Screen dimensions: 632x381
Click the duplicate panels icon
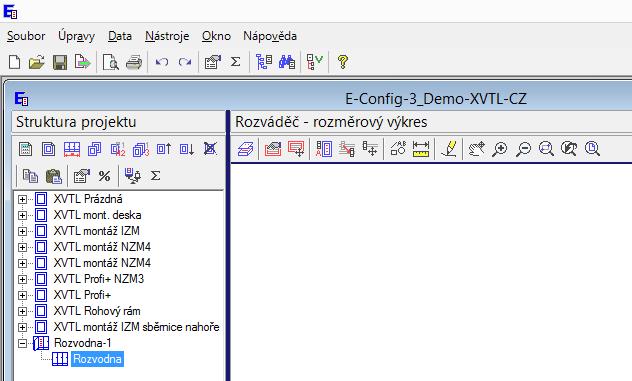click(95, 149)
